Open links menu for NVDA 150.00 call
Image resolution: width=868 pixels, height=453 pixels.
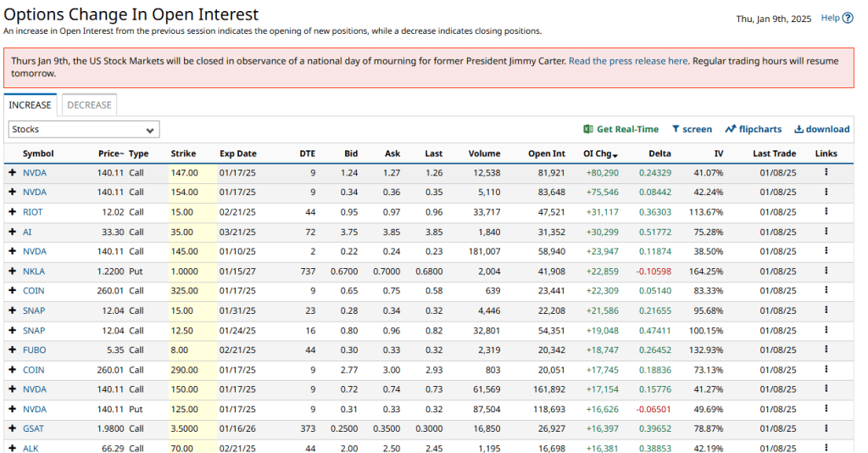click(826, 389)
